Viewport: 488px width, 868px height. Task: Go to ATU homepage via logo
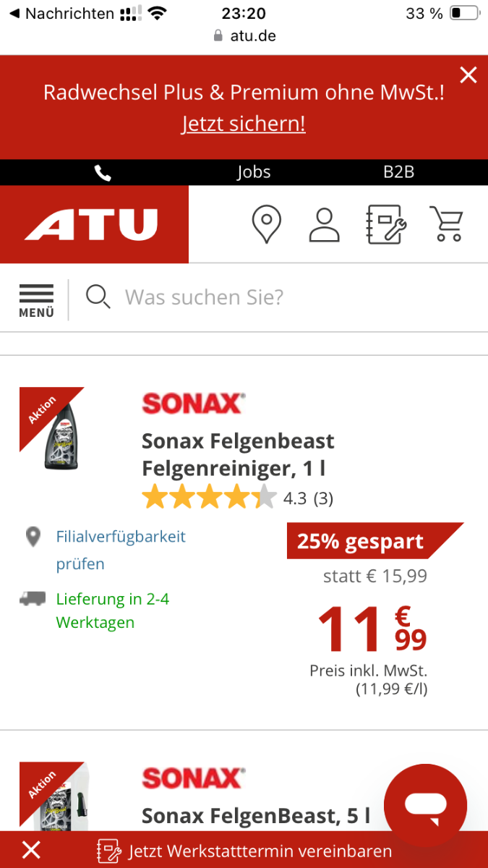92,224
